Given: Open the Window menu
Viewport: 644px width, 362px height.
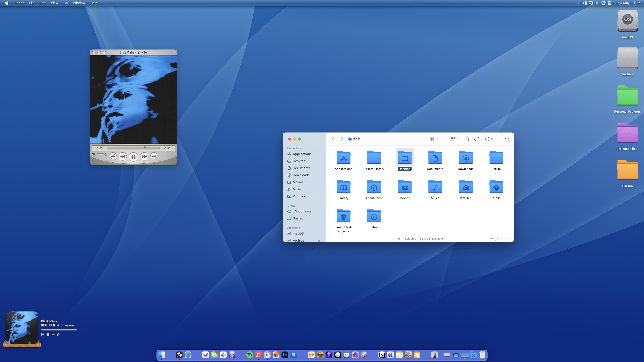Looking at the screenshot, I should coord(79,3).
